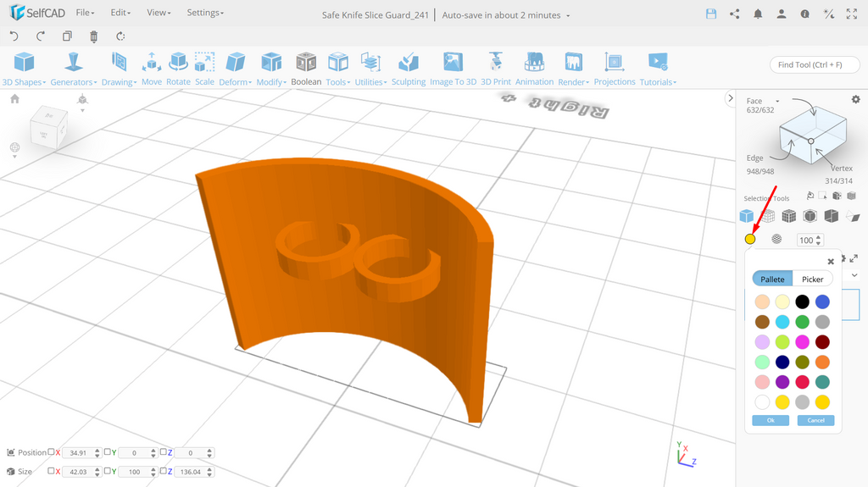Screen dimensions: 868x487
Task: Click the delete trash icon
Action: [93, 36]
